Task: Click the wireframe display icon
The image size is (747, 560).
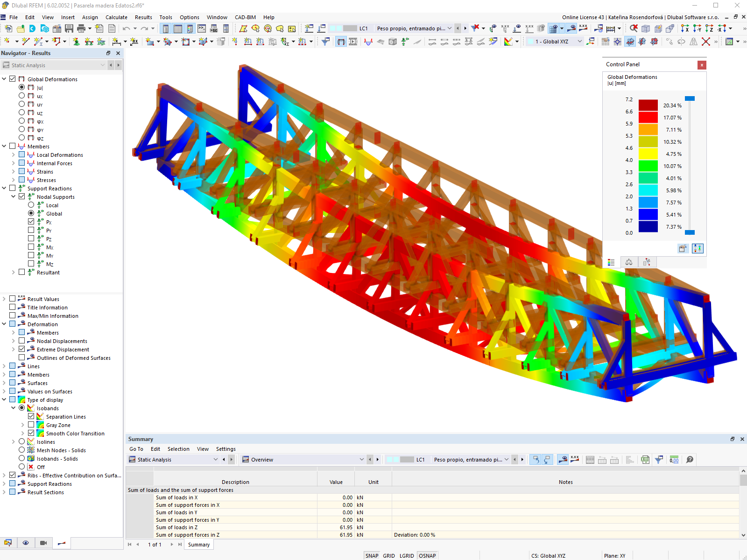Action: pos(646,28)
